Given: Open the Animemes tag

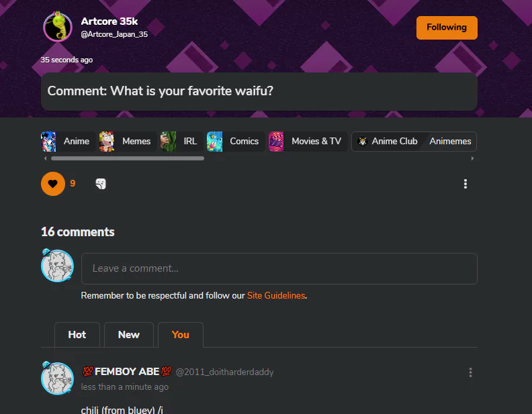Looking at the screenshot, I should click(x=450, y=142).
